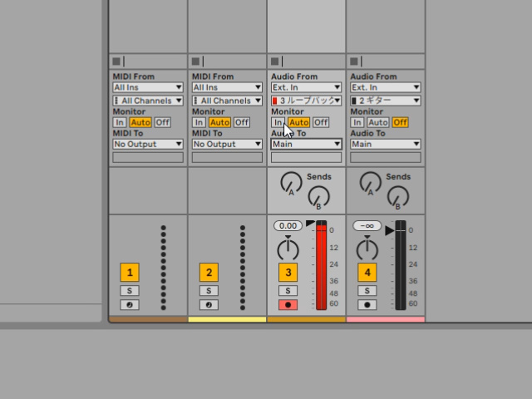Screen dimensions: 532x399
Task: Arm track 3 for recording
Action: [288, 305]
